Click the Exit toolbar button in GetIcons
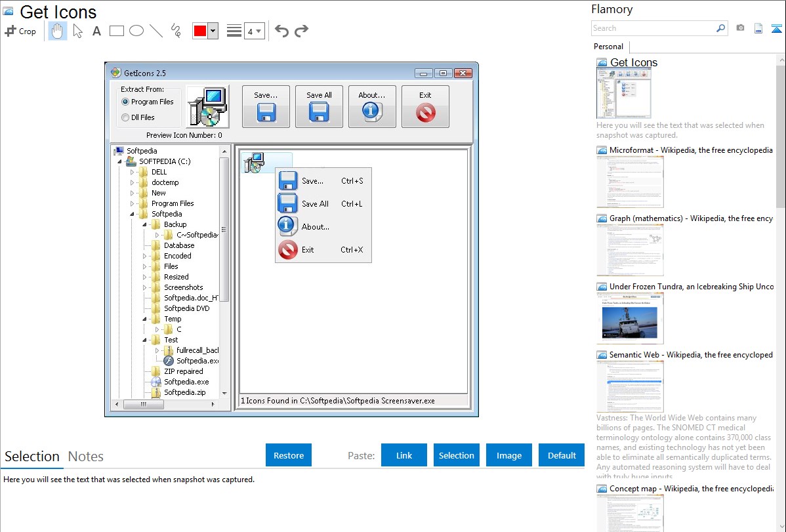 (x=426, y=107)
